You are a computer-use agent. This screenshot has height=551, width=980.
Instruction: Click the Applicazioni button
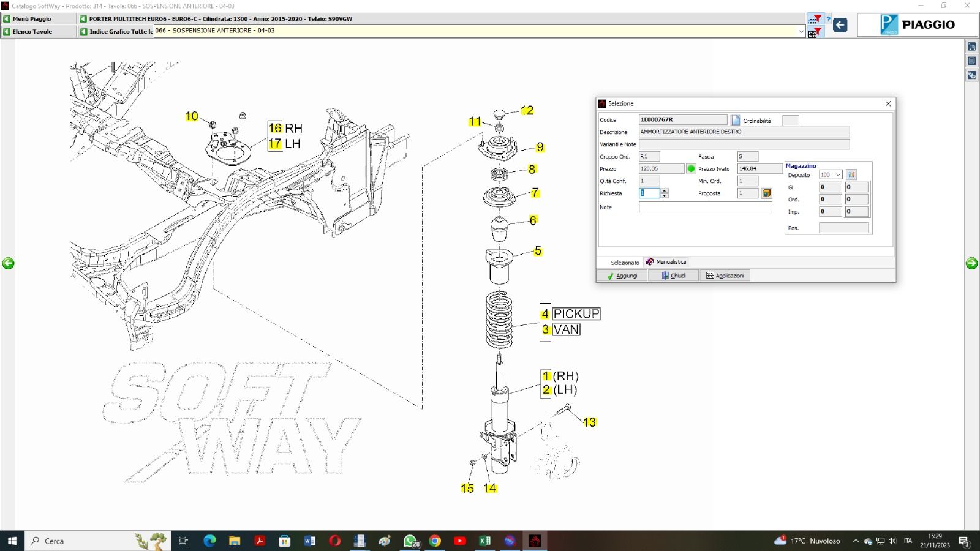click(x=725, y=275)
